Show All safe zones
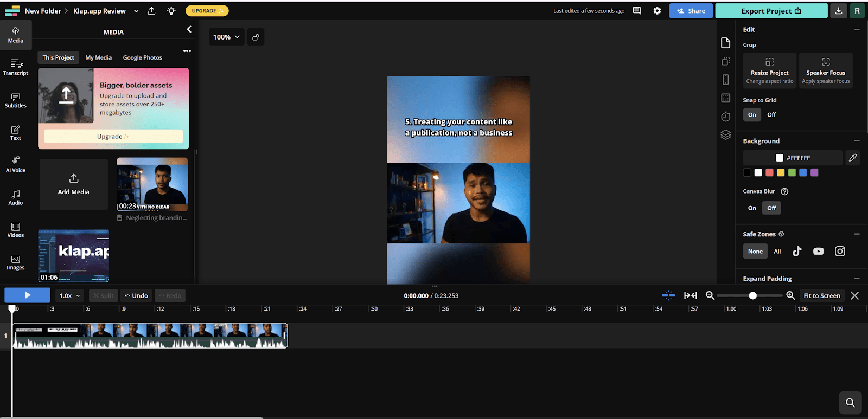 click(x=777, y=251)
